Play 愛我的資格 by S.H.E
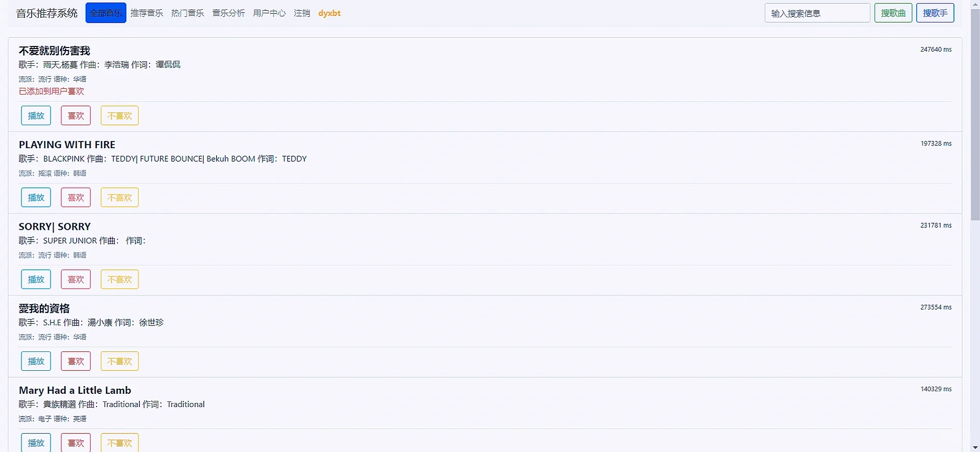Viewport: 980px width, 452px height. pyautogui.click(x=36, y=361)
